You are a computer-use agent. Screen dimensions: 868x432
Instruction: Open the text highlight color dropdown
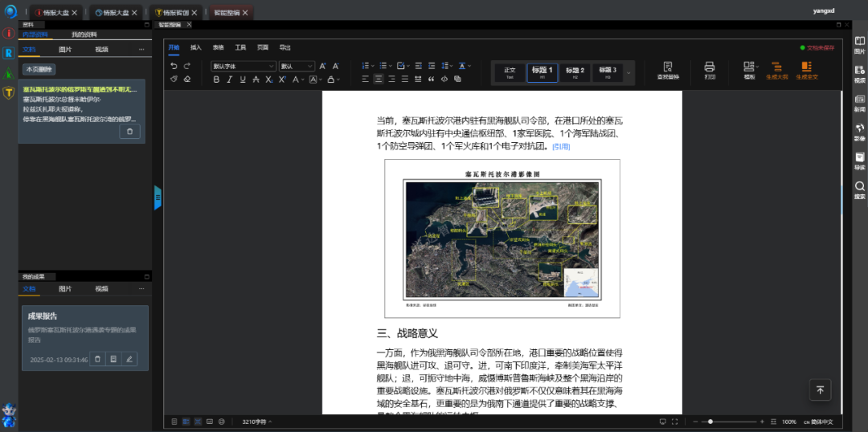(321, 79)
